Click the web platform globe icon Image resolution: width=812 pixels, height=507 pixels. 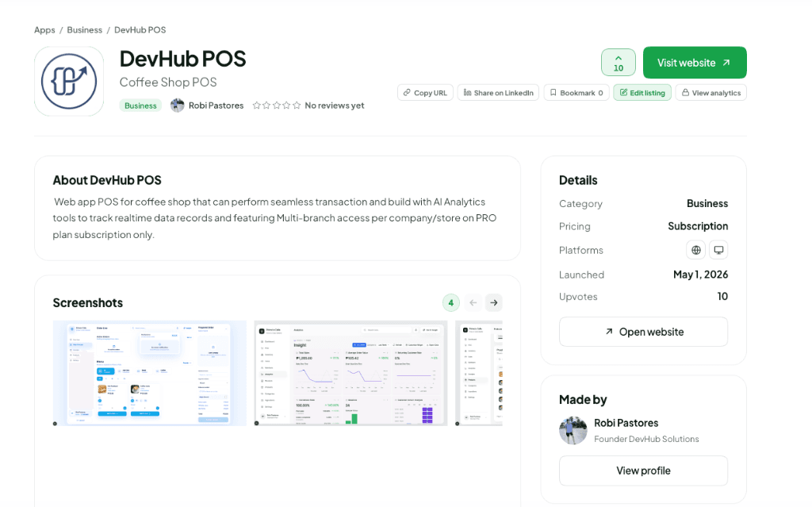coord(696,250)
